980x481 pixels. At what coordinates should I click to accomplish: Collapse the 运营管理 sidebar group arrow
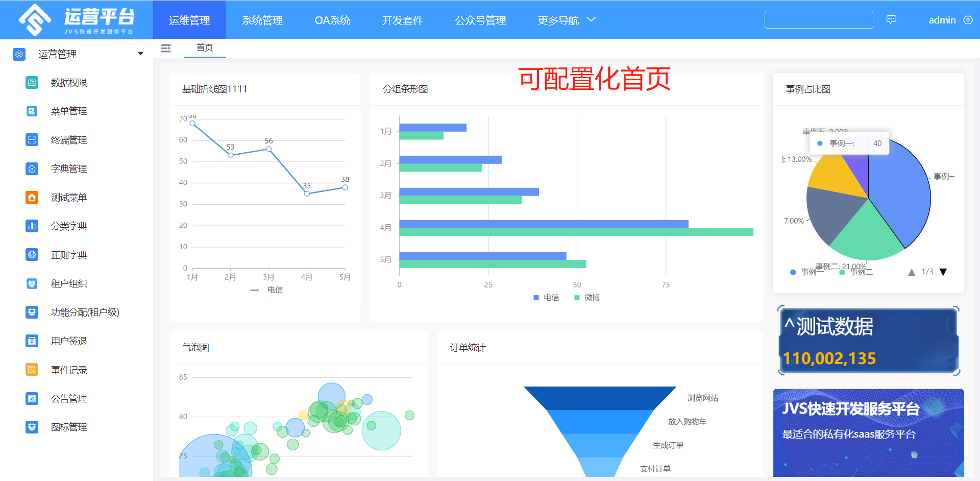tap(140, 54)
